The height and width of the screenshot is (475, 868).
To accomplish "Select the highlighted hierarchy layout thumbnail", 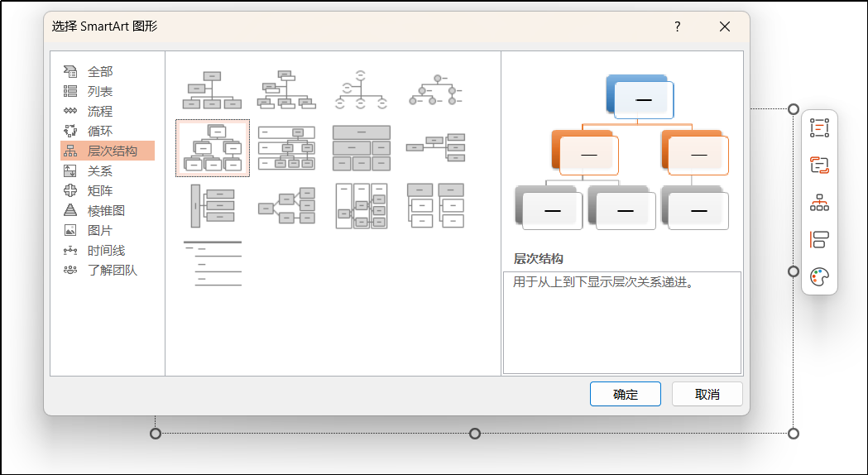I will 213,148.
